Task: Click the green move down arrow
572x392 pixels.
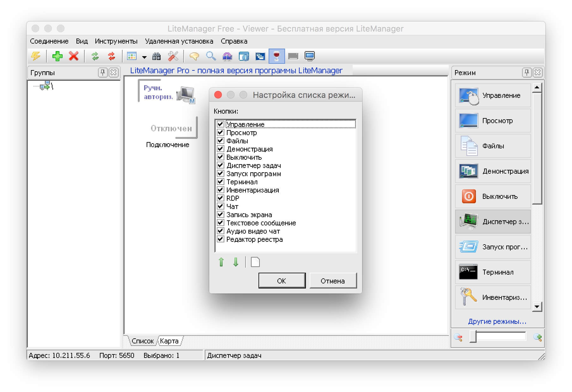Action: point(236,262)
